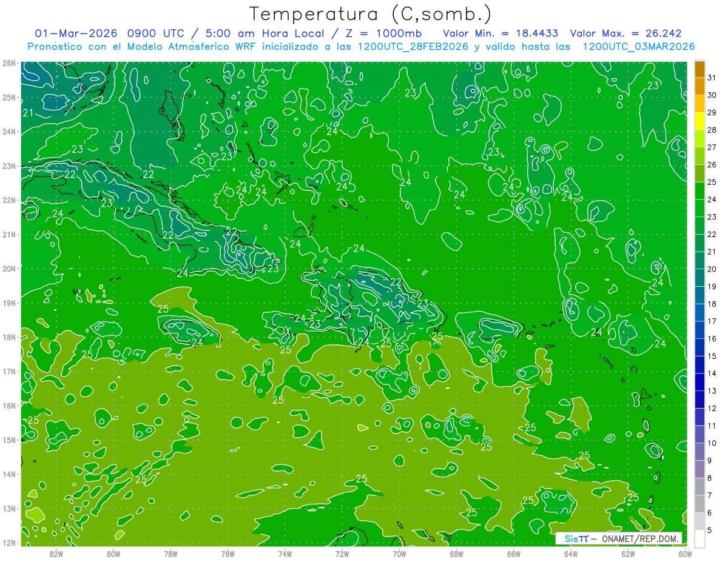The height and width of the screenshot is (562, 728).
Task: Click the "26N" latitude label
Action: [x=9, y=63]
